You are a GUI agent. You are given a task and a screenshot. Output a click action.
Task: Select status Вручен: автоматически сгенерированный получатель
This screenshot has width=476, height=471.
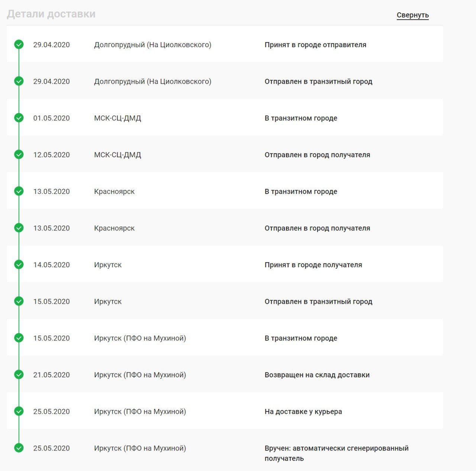tap(337, 454)
